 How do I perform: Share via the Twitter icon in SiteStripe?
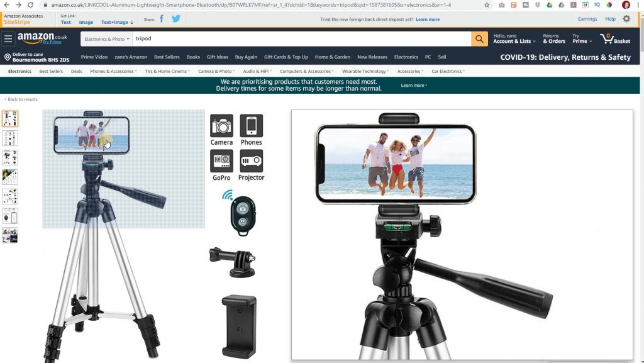click(175, 19)
